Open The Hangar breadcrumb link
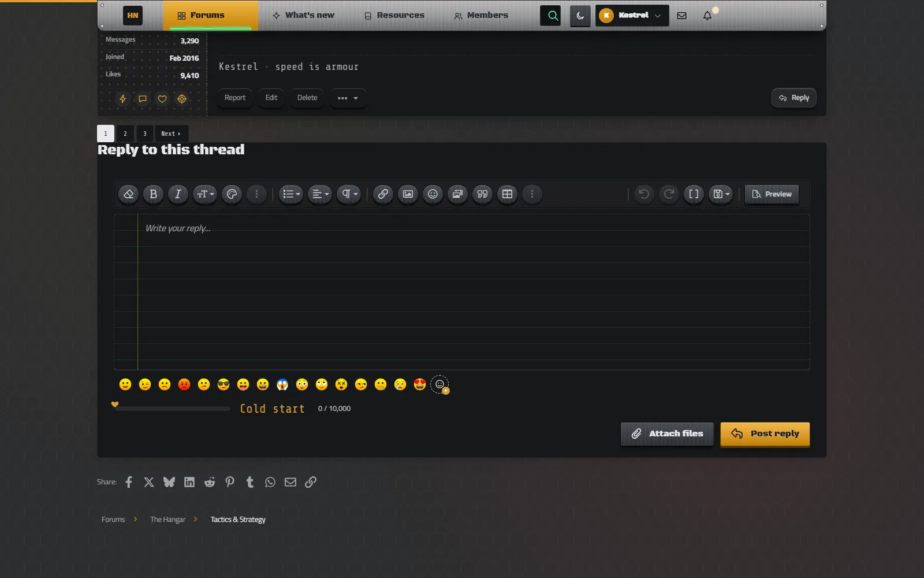Screen dimensions: 924x578 point(167,520)
